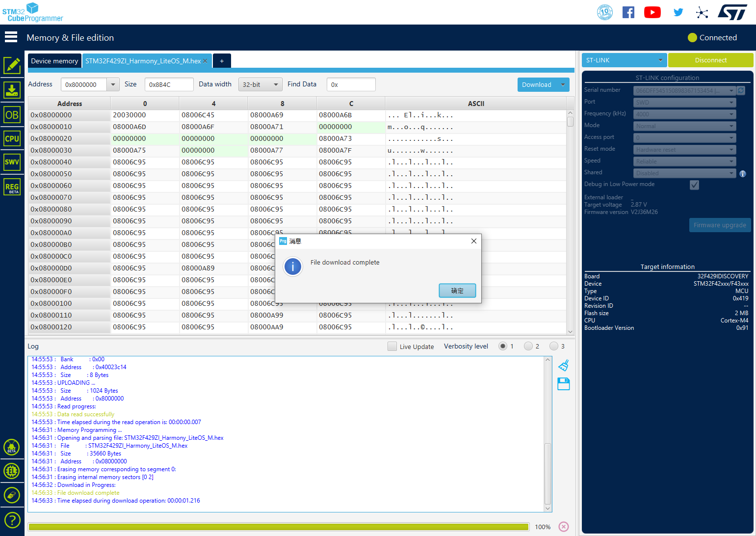The width and height of the screenshot is (756, 536).
Task: Open Memory & File edition pencil icon
Action: coord(12,65)
